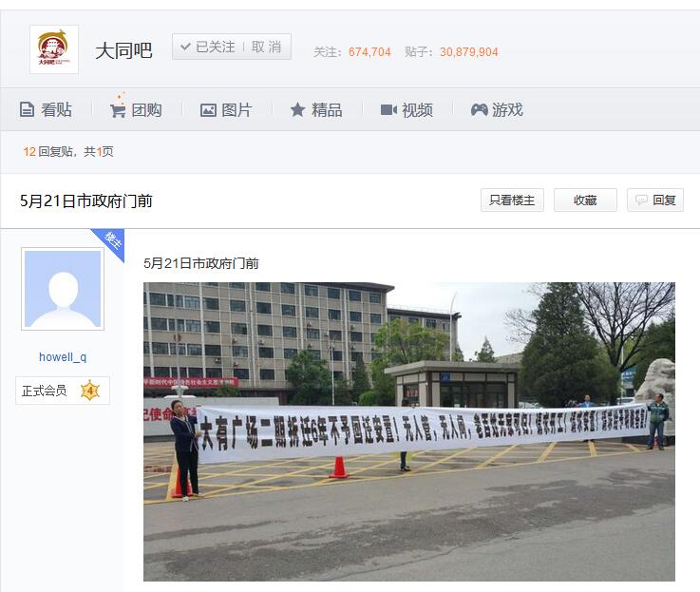Click the 图片 picture icon
Screen dimensions: 700x592
click(208, 110)
